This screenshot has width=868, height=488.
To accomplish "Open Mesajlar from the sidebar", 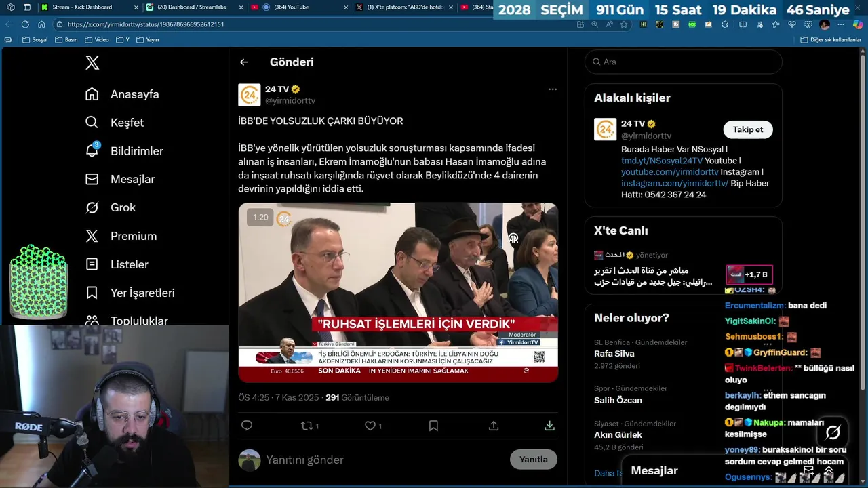I will point(120,180).
